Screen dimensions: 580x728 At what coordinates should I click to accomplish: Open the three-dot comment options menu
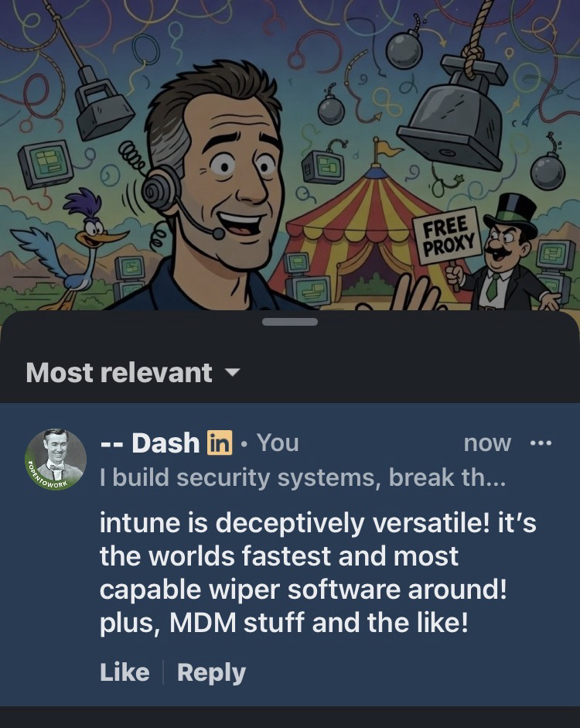541,443
